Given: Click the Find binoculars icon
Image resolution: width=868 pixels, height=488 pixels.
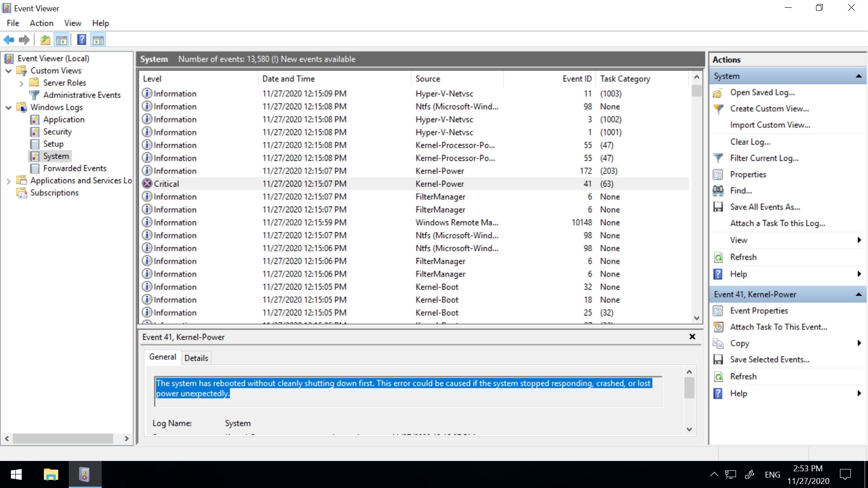Looking at the screenshot, I should [718, 191].
